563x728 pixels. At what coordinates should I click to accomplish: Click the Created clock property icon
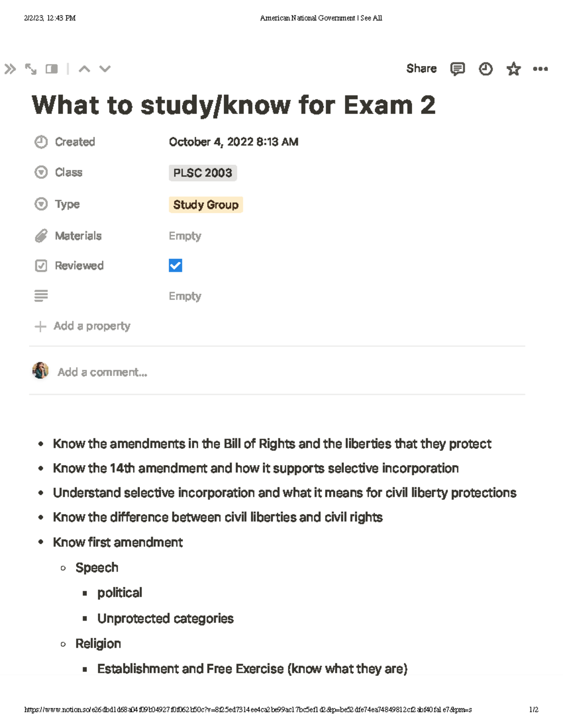tap(41, 141)
